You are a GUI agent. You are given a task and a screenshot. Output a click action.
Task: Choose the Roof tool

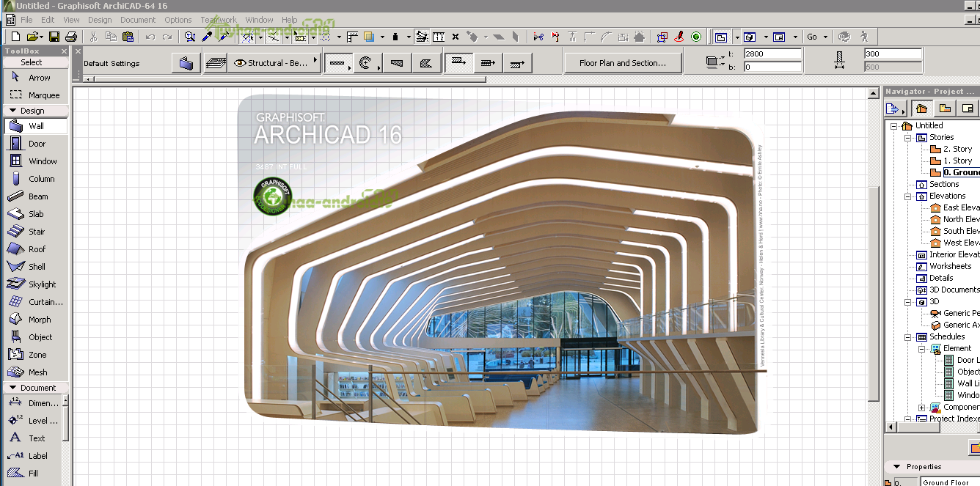35,249
